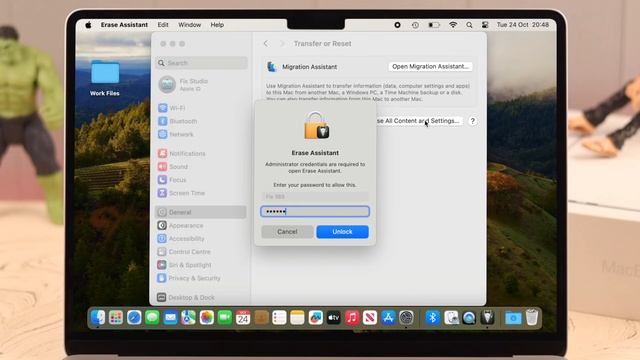Launch Launchpad from the Dock
640x360 pixels.
coord(116,318)
